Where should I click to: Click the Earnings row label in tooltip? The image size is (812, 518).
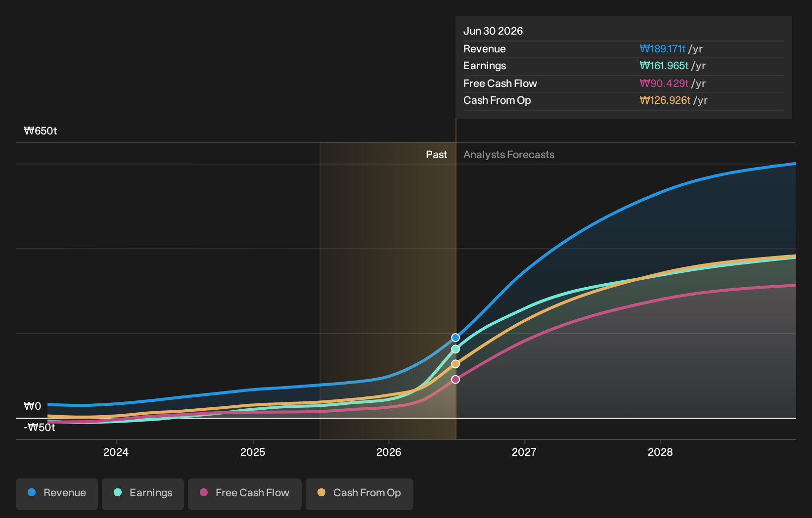[485, 66]
